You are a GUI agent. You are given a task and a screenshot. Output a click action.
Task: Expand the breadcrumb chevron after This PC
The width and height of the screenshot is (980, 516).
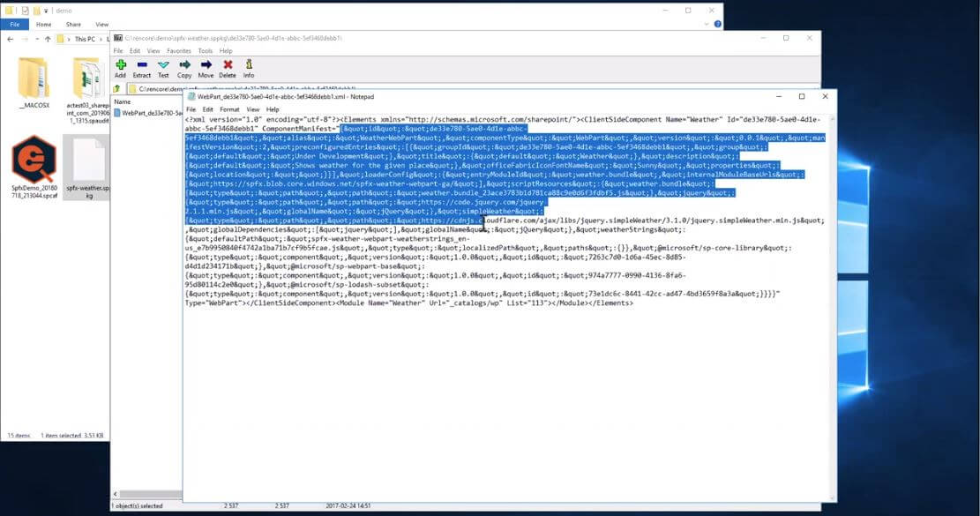coord(100,39)
